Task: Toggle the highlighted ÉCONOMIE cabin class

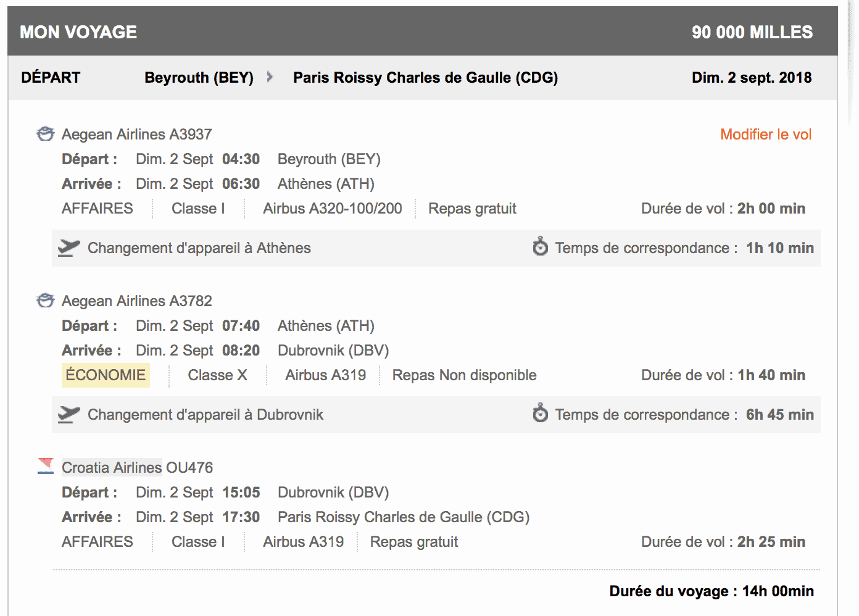Action: coord(105,375)
